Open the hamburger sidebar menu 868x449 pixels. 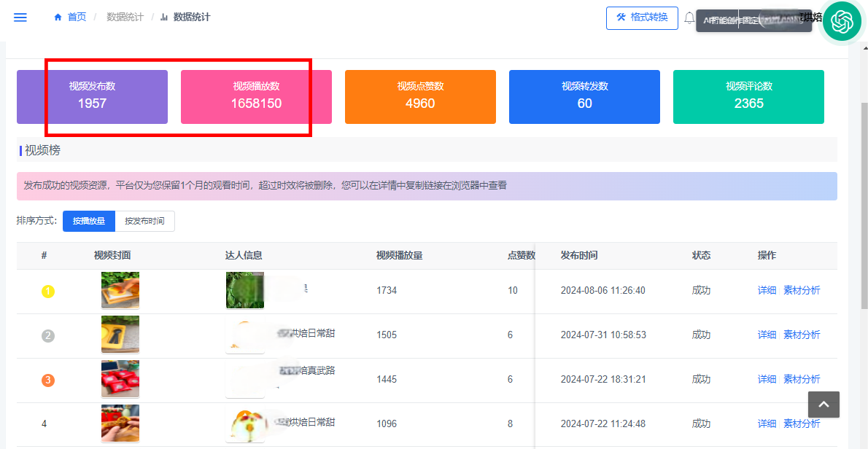click(x=20, y=17)
